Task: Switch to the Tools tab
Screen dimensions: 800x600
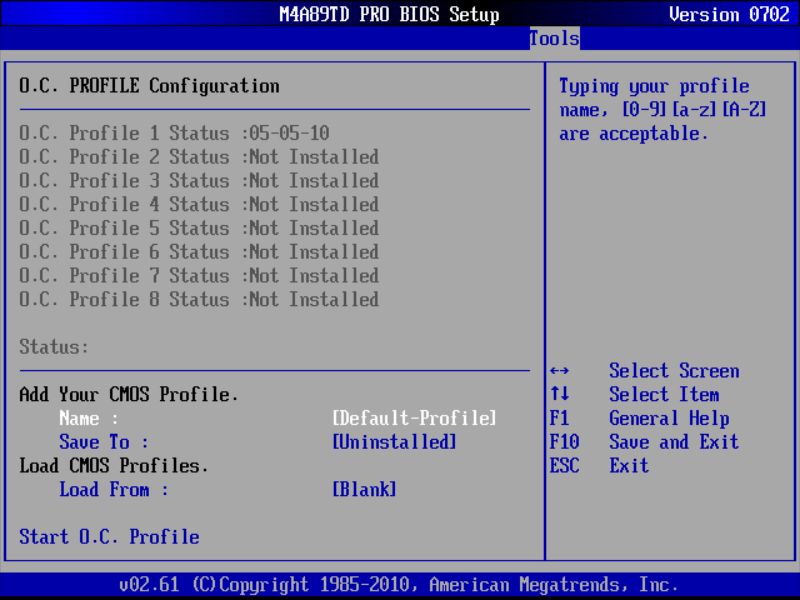Action: pyautogui.click(x=552, y=39)
